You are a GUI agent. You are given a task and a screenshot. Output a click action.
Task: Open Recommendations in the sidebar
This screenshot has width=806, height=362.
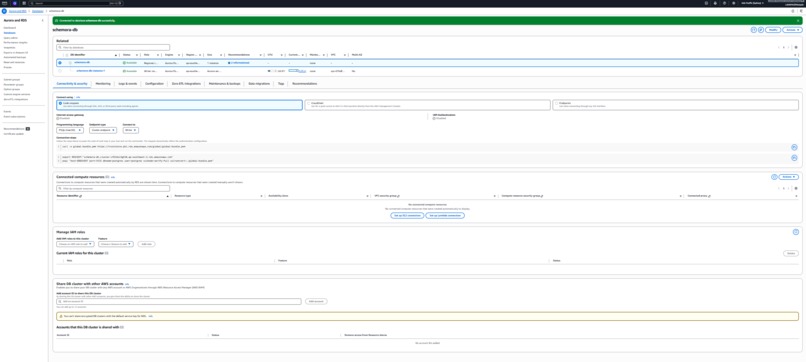(x=14, y=129)
